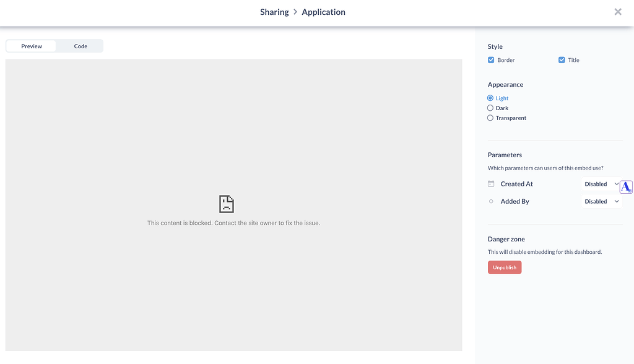Click the Unpublish button in Danger zone
Viewport: 634px width, 364px height.
504,267
